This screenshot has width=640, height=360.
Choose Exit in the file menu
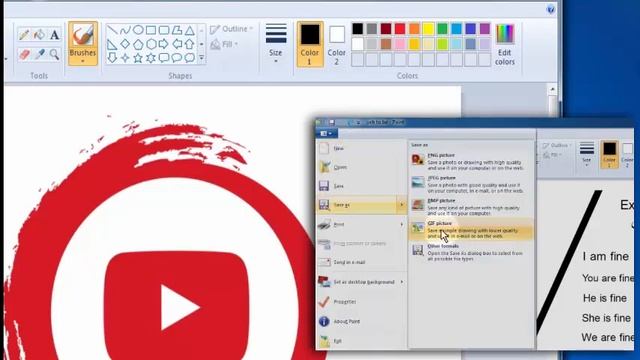pos(361,341)
